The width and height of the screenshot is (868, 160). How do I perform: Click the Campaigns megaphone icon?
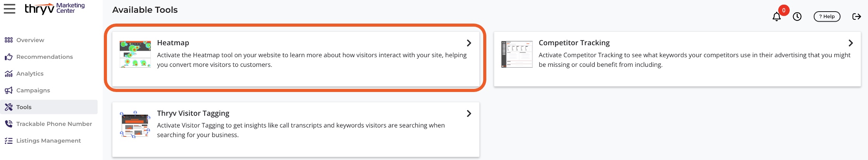point(9,90)
